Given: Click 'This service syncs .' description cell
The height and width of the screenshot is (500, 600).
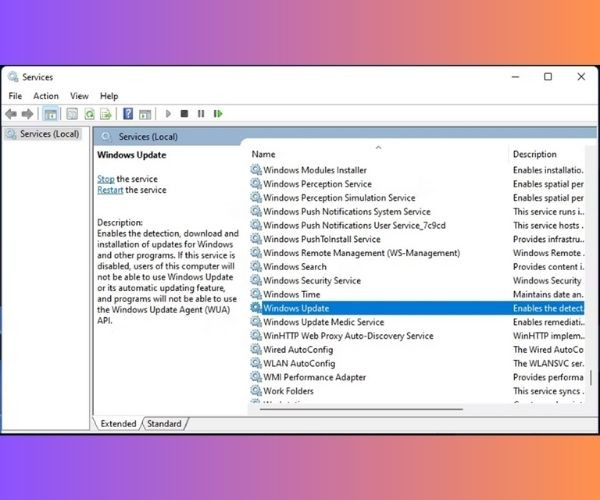Looking at the screenshot, I should pos(548,391).
